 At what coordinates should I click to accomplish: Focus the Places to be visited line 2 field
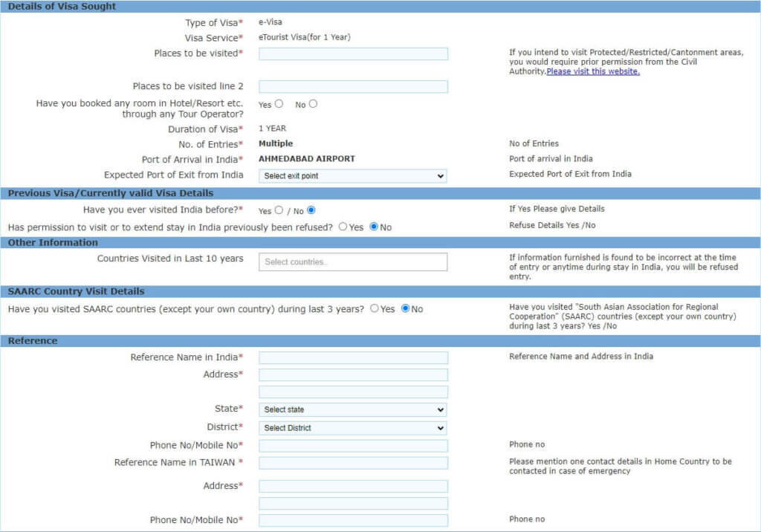353,87
